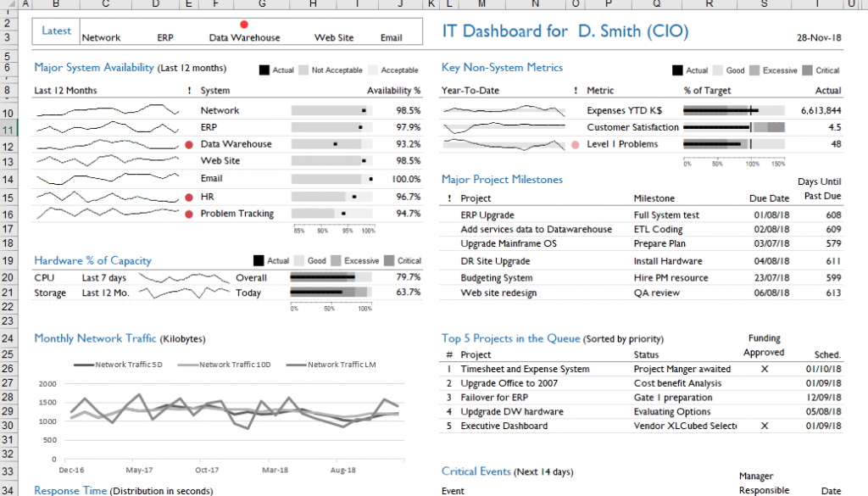
Task: Click the black Actual swatch in Hardware % of Capacity legend
Action: click(259, 261)
